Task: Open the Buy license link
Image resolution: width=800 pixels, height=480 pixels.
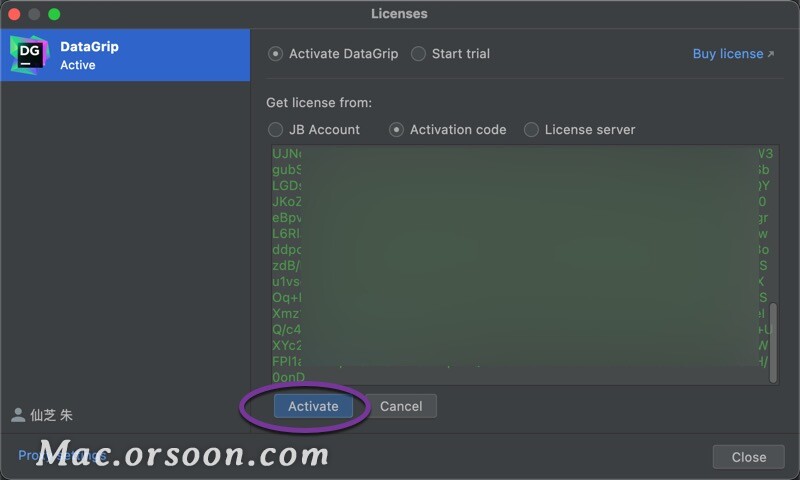Action: pyautogui.click(x=728, y=54)
